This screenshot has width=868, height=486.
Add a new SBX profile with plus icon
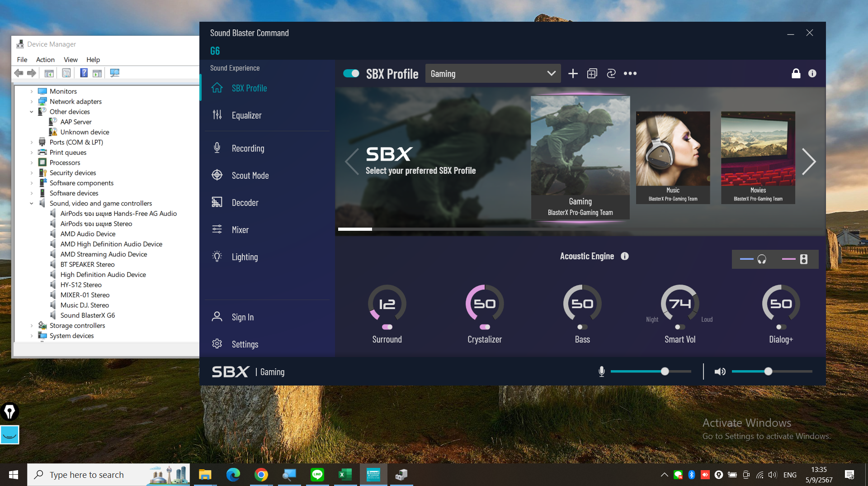click(x=573, y=74)
